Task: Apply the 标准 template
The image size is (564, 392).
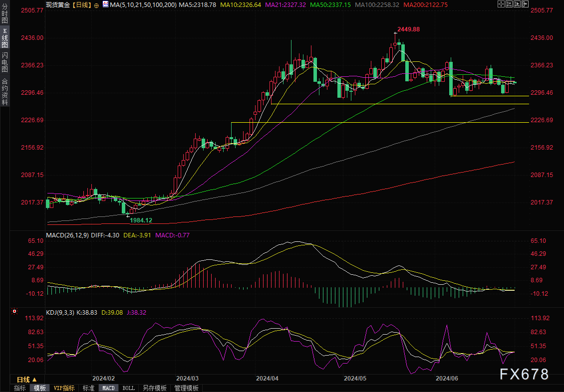Action: pyautogui.click(x=88, y=388)
